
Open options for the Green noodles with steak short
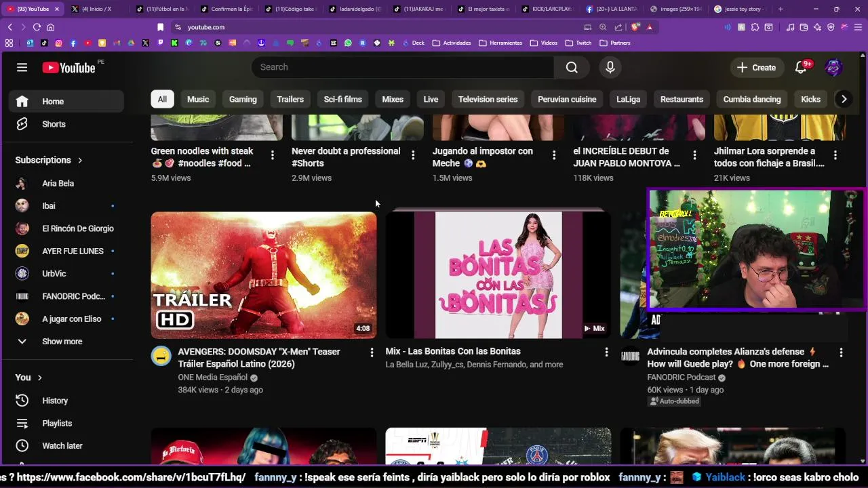[272, 155]
